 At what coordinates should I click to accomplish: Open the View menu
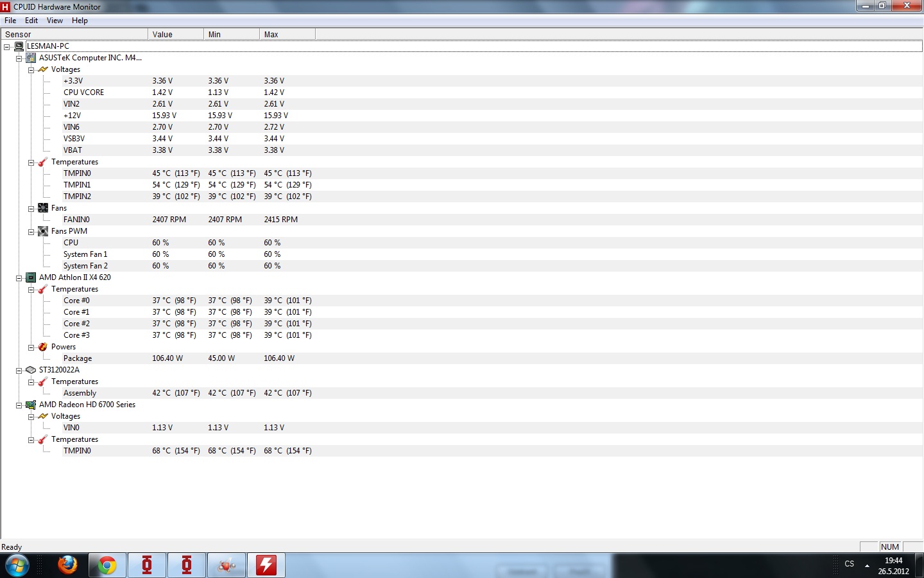55,21
